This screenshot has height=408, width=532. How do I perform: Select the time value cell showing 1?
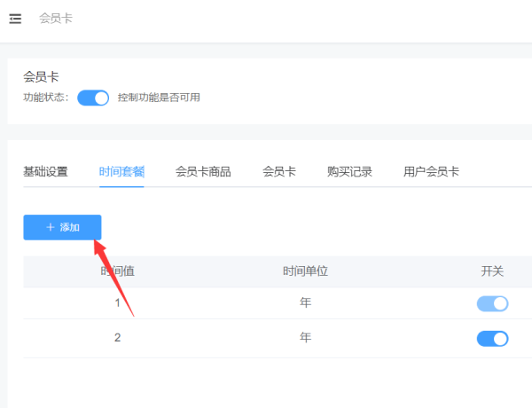(117, 303)
